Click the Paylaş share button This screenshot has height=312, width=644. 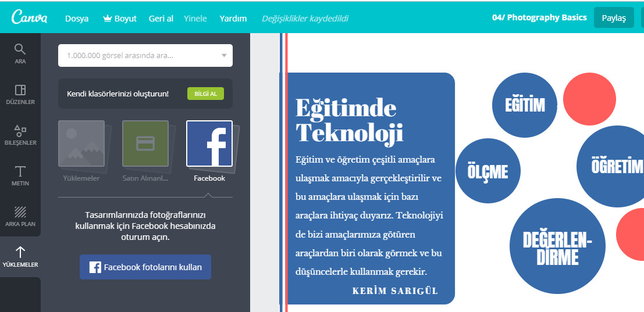pos(614,17)
